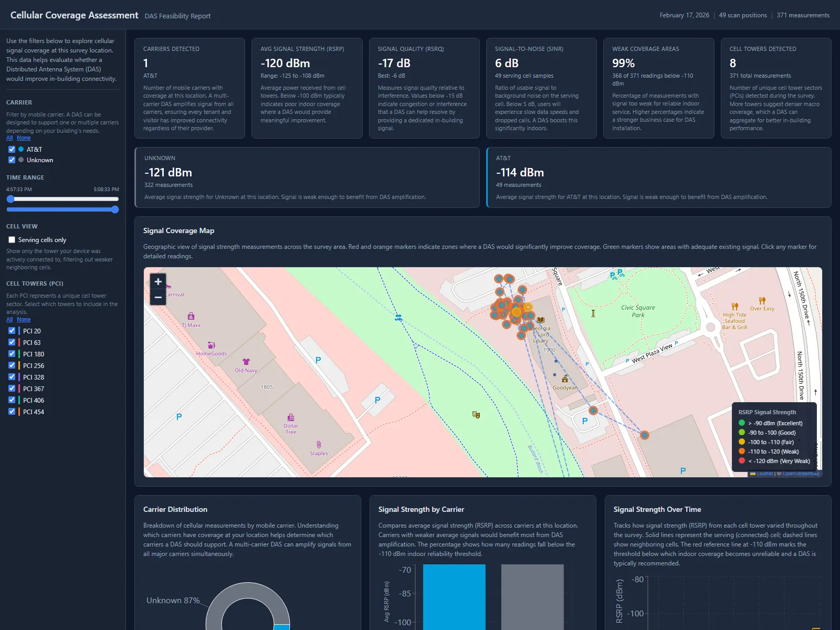Click the time range slider start handle

coord(11,199)
